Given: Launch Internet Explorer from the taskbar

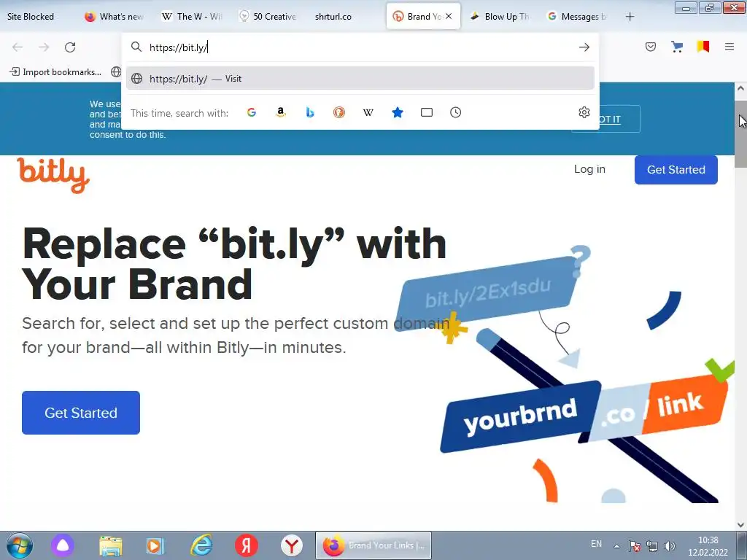Looking at the screenshot, I should pos(201,545).
